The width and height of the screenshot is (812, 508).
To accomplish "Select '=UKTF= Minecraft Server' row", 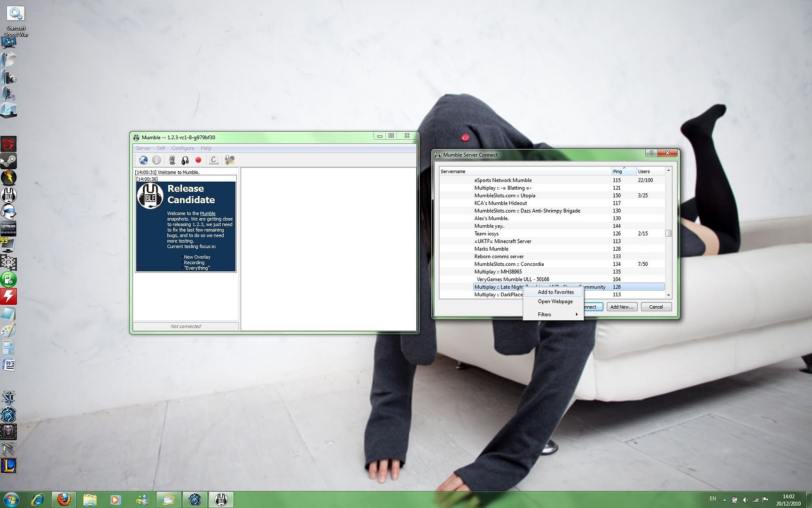I will [552, 241].
